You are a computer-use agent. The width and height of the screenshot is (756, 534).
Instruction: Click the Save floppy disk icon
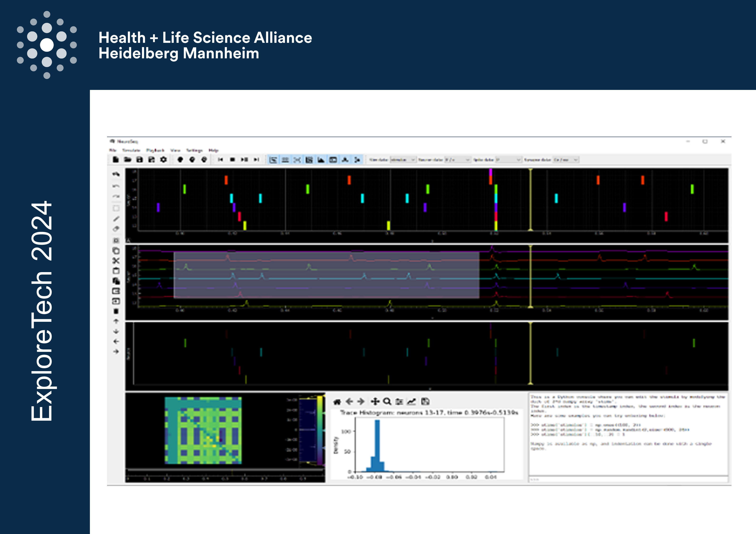point(140,160)
